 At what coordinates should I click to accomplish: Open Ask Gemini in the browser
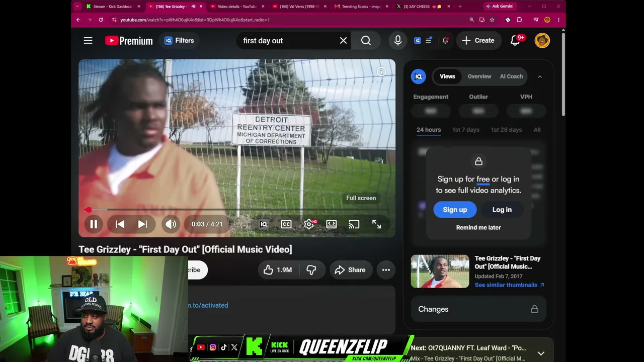click(x=500, y=6)
